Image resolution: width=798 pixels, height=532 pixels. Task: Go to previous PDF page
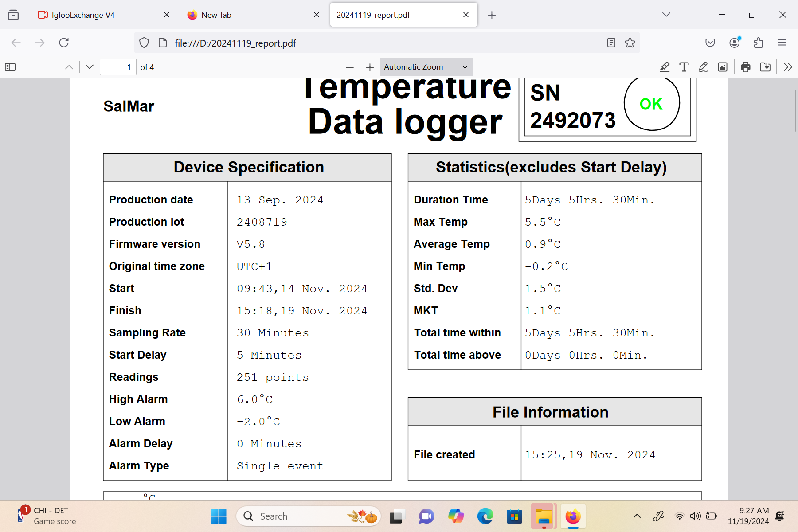click(x=69, y=67)
